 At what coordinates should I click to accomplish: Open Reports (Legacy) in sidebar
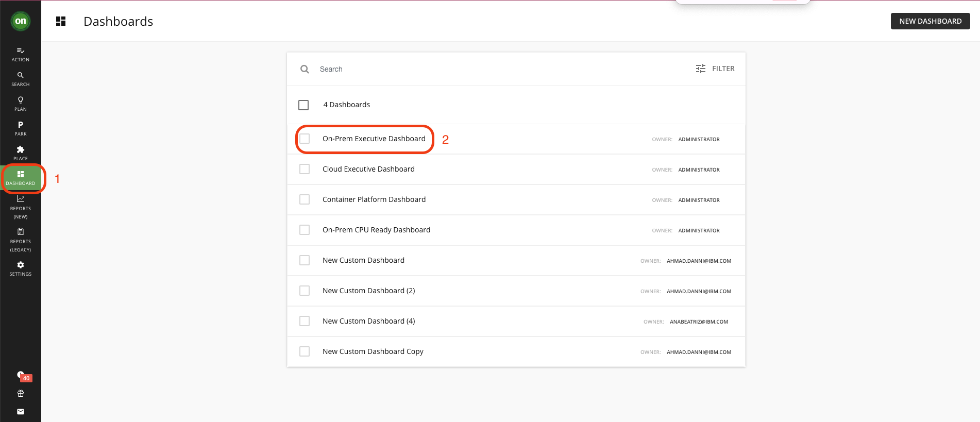point(21,240)
